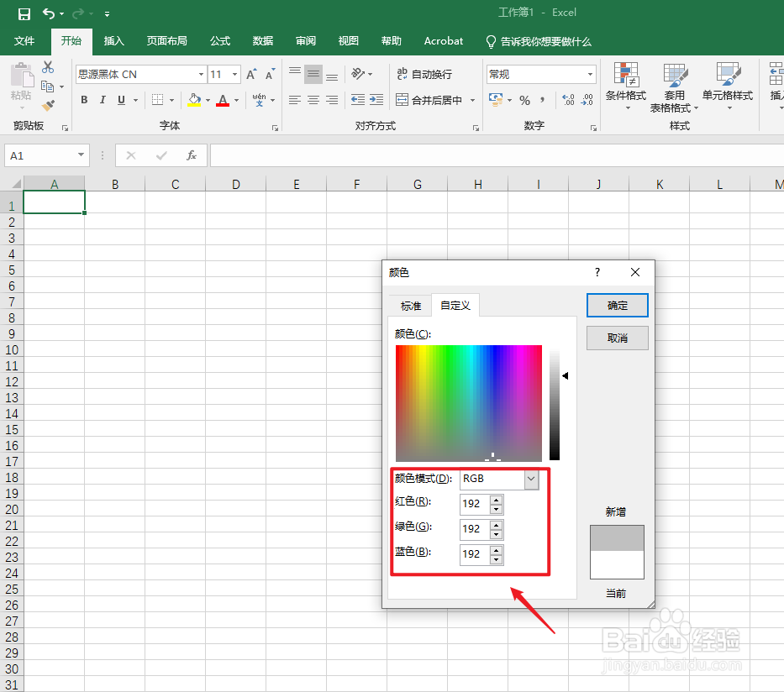Apply percent style
The height and width of the screenshot is (692, 784).
pos(524,101)
